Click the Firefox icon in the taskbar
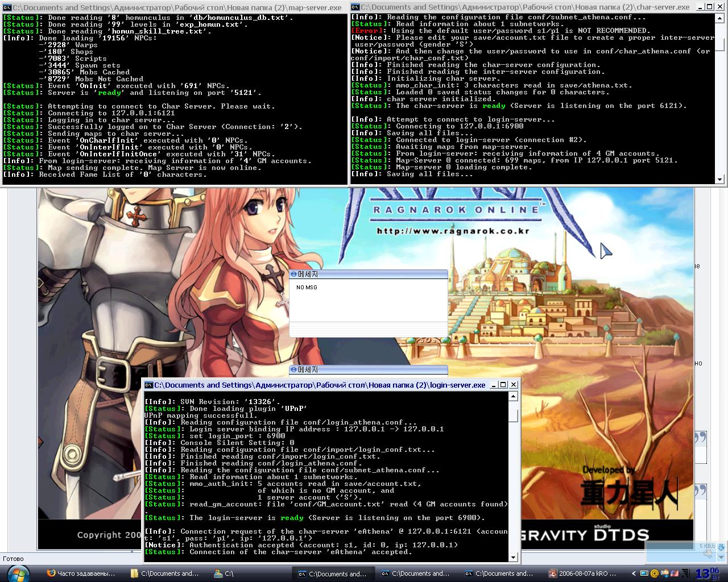 click(x=52, y=573)
